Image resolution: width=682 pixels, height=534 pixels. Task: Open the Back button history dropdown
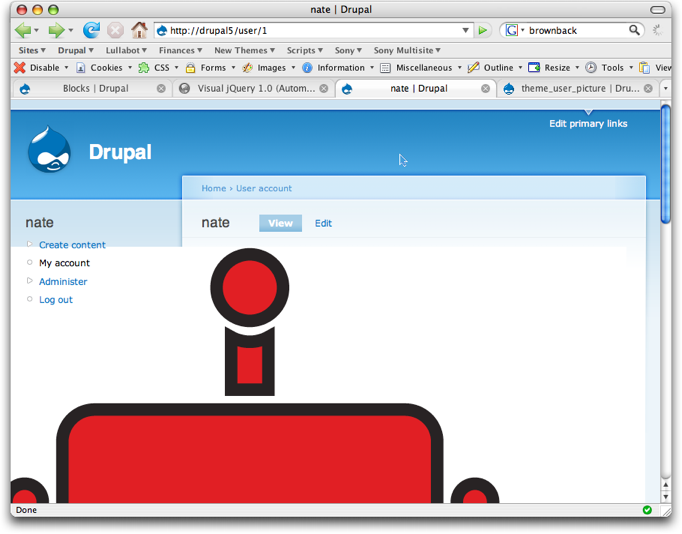[37, 30]
